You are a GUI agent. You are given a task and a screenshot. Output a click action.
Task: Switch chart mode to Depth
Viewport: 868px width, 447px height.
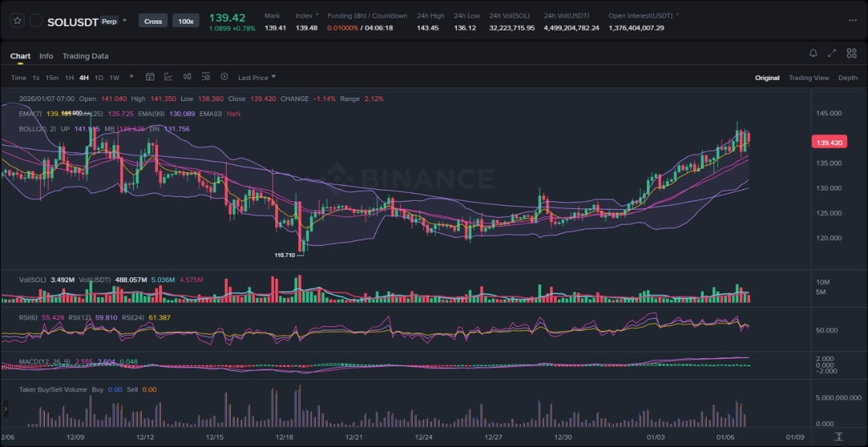[848, 78]
